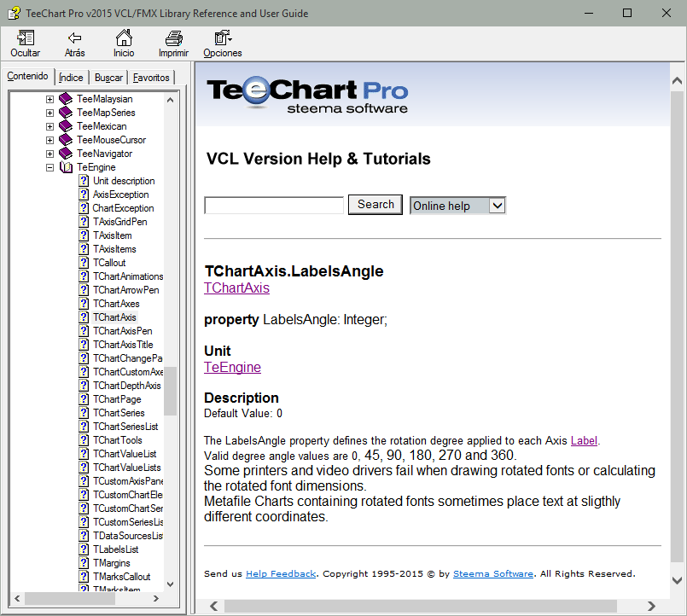Select TChartCustomAxe... in the tree
This screenshot has width=687, height=616.
(128, 371)
